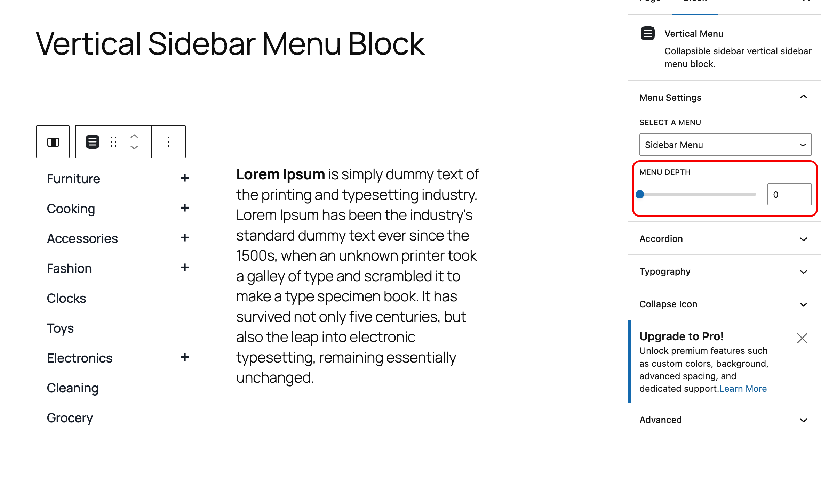Screen dimensions: 821x504
Task: Open block options via three-dot icon
Action: tap(168, 141)
